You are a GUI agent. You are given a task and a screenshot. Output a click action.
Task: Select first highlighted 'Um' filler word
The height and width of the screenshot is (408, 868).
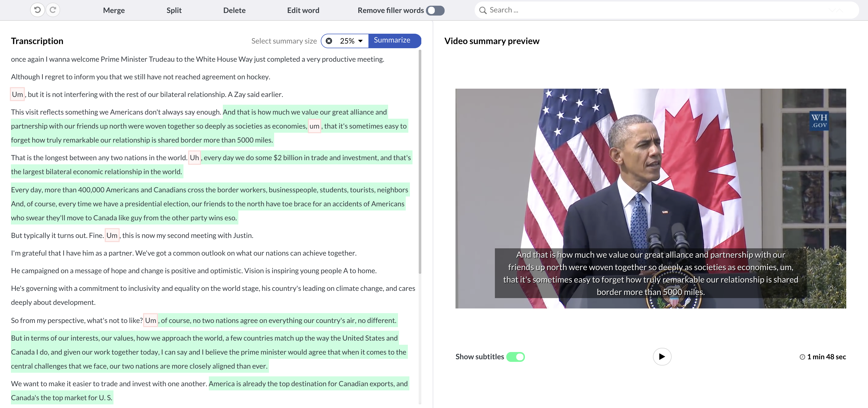tap(18, 94)
